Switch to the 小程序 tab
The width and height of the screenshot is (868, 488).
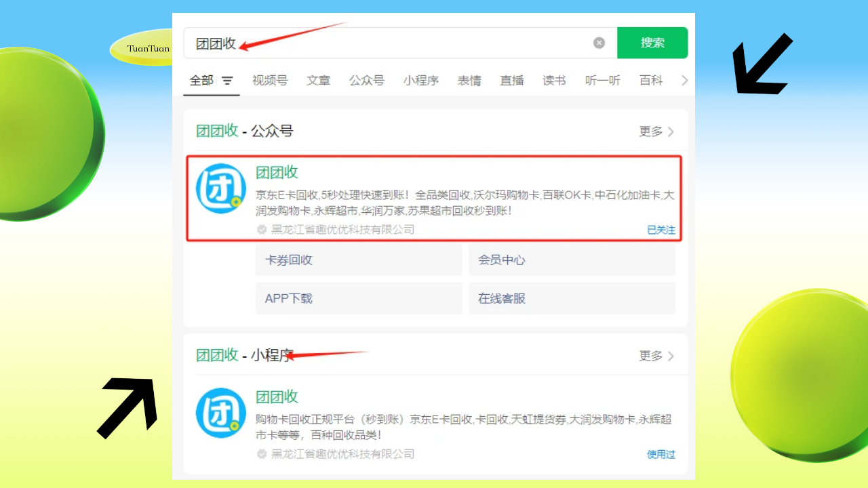point(421,80)
